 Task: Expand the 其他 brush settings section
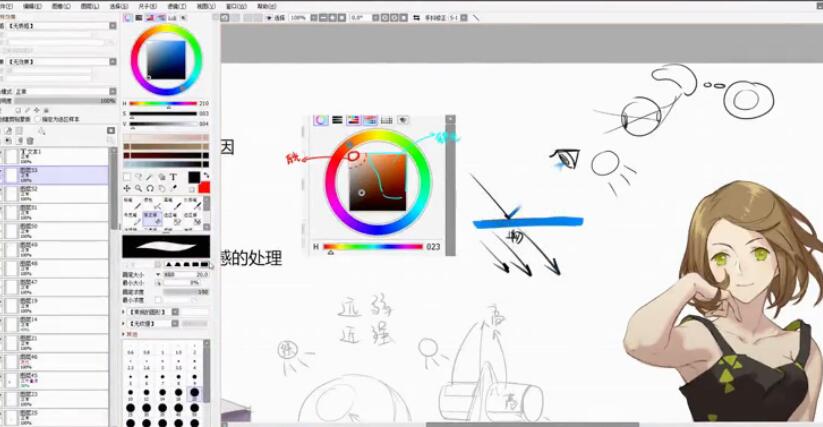tap(131, 334)
